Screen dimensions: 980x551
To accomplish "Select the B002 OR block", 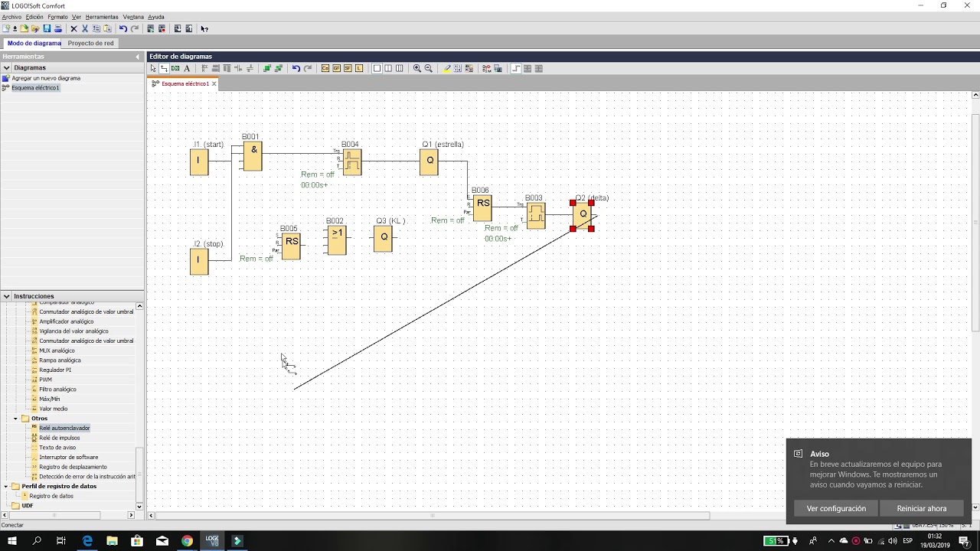I will [337, 240].
